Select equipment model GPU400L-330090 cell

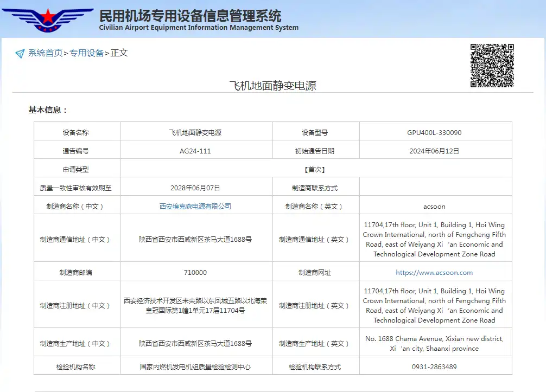(434, 132)
